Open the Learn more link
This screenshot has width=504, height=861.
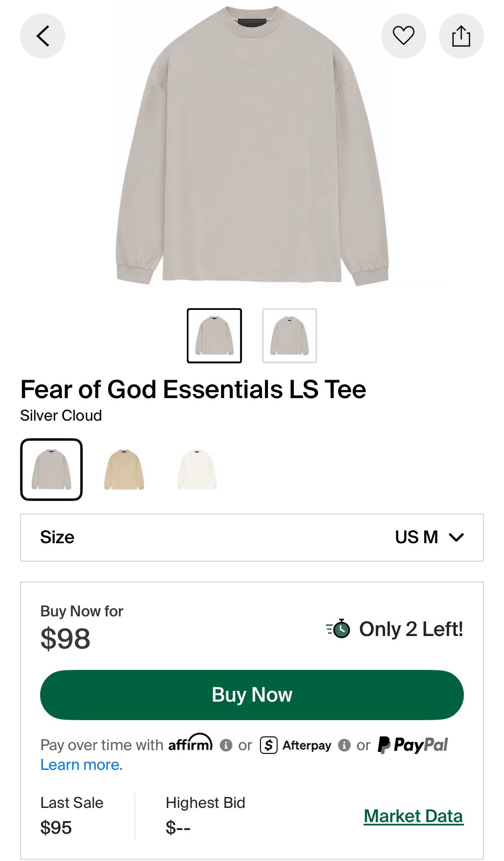80,765
